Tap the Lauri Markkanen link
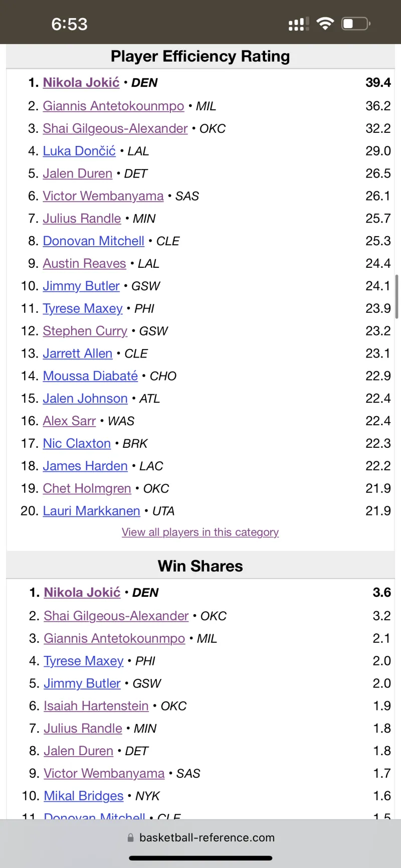The height and width of the screenshot is (868, 401). [91, 511]
